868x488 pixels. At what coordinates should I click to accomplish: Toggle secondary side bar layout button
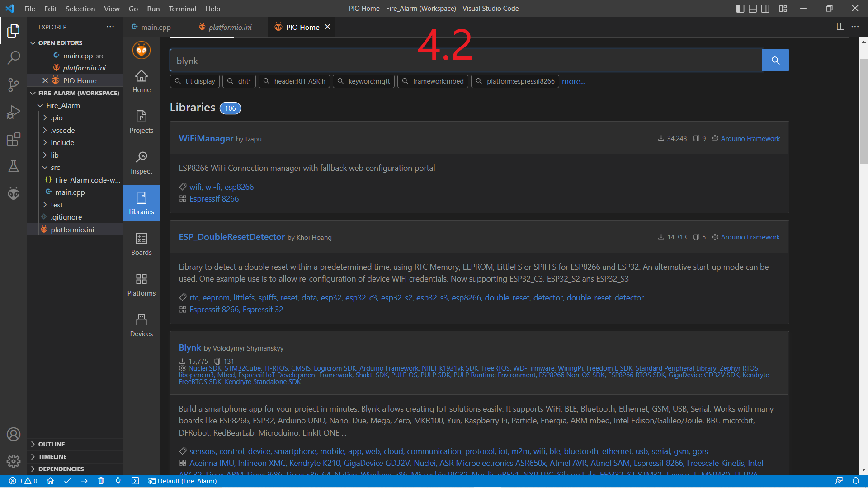pyautogui.click(x=765, y=9)
